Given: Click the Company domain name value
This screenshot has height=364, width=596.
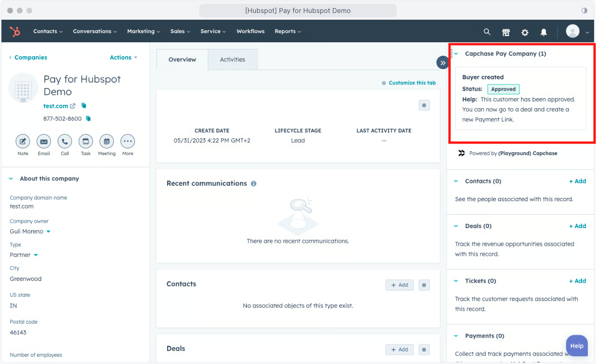Looking at the screenshot, I should (x=22, y=206).
